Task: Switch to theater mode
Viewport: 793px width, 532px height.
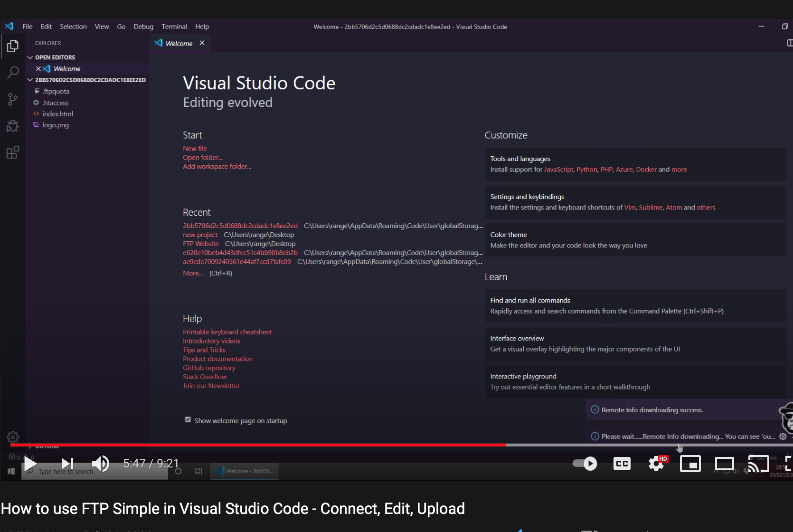Action: [x=725, y=464]
